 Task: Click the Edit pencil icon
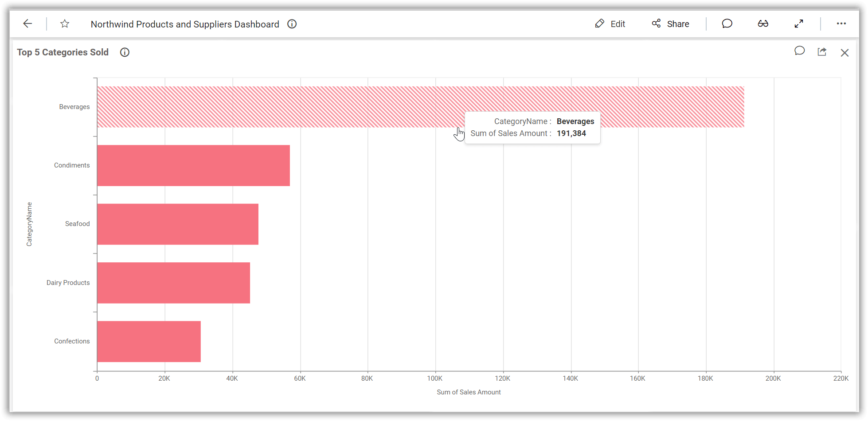click(600, 23)
